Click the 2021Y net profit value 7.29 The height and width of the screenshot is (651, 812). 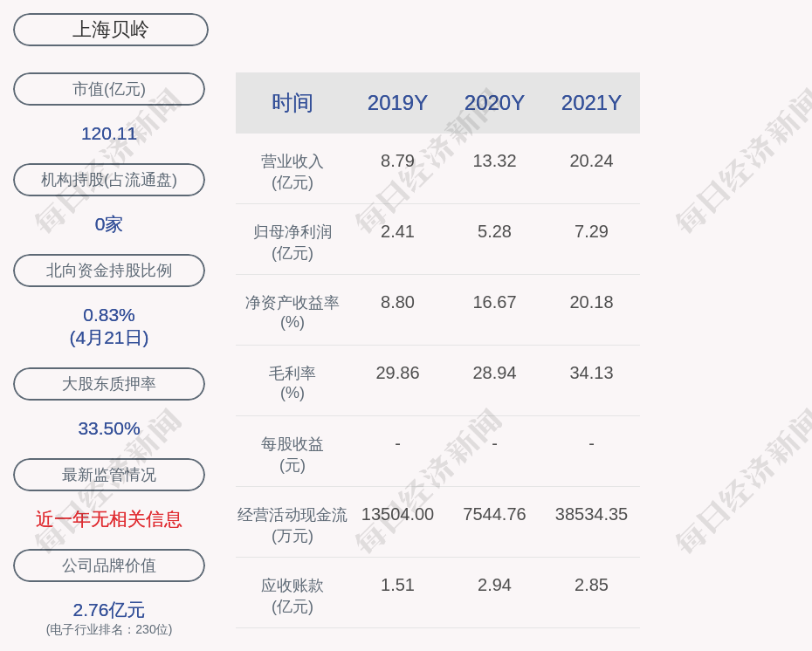click(591, 231)
